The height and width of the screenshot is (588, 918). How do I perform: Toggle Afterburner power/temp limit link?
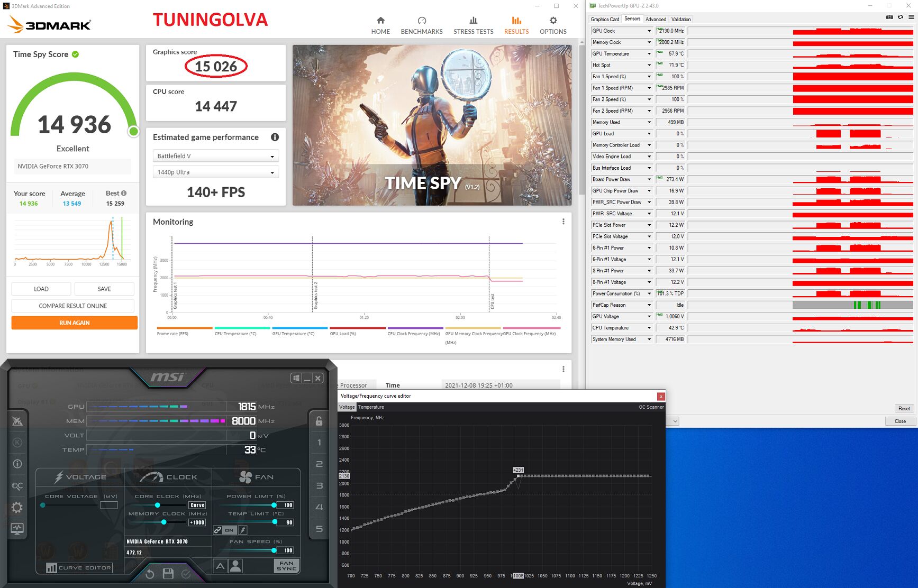217,530
